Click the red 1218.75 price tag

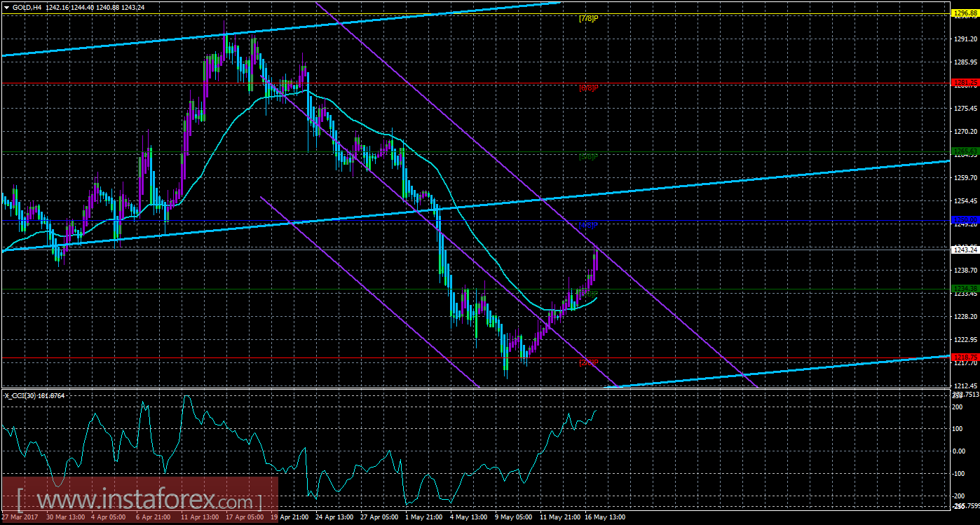click(x=965, y=357)
